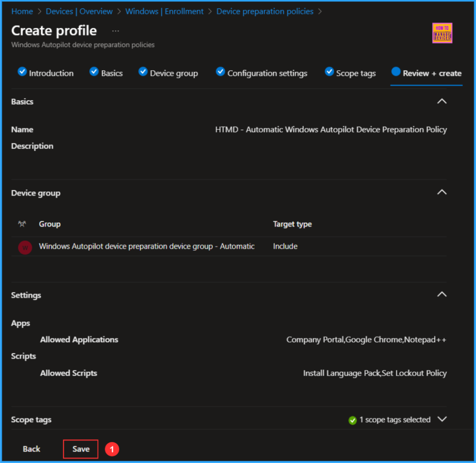Expand the Scope tags section chevron
The width and height of the screenshot is (476, 463).
coord(442,419)
